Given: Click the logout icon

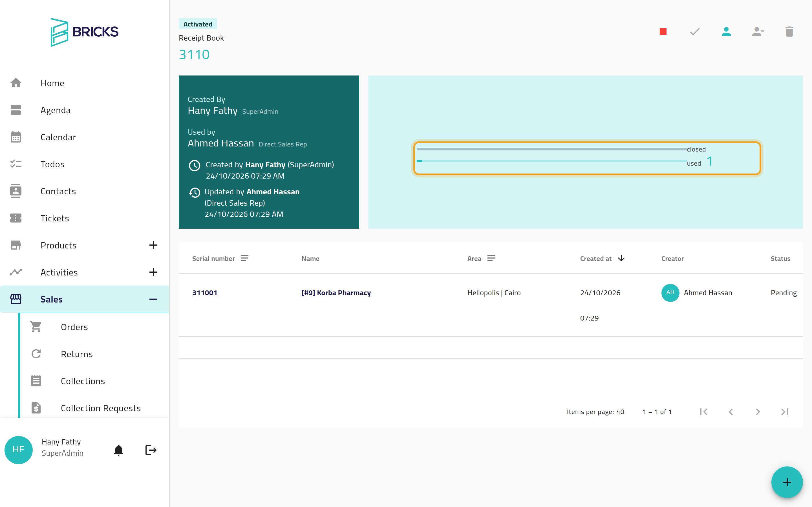Looking at the screenshot, I should (x=151, y=450).
